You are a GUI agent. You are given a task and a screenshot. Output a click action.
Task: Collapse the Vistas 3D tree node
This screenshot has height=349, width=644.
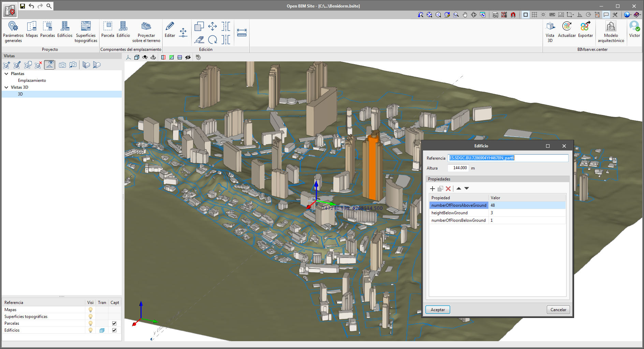coord(6,87)
